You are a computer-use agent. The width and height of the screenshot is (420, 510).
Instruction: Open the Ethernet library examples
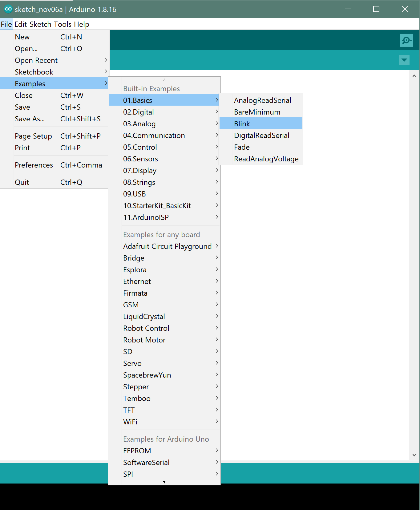point(164,281)
